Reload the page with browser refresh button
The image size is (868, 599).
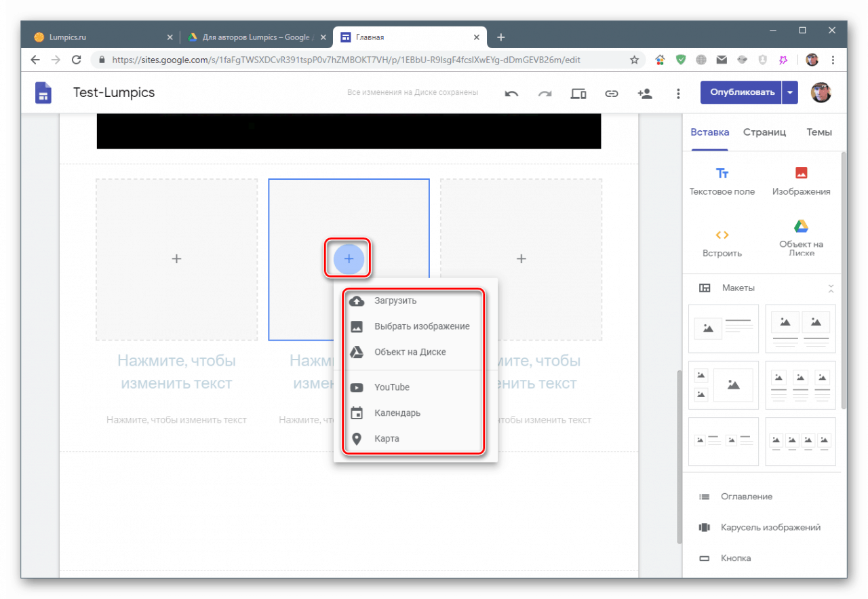[x=77, y=60]
